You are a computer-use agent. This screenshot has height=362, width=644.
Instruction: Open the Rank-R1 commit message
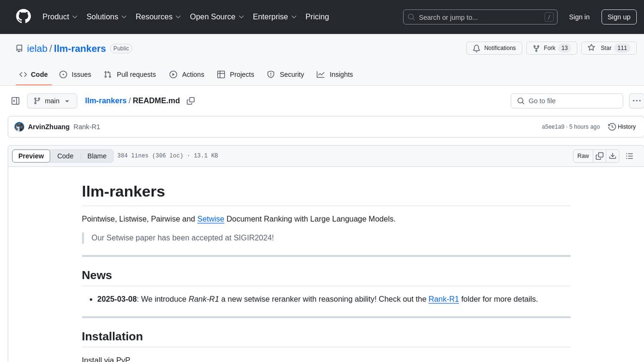(x=87, y=127)
